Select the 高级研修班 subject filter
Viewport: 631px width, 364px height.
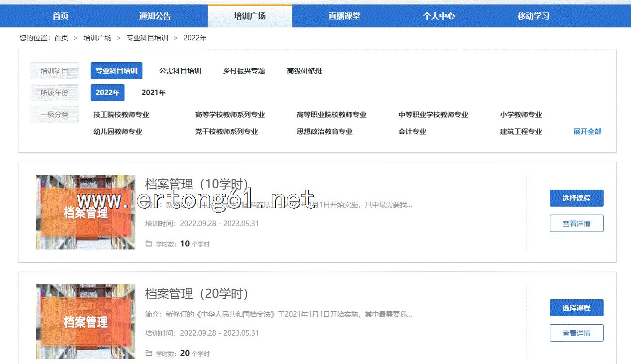[x=304, y=71]
